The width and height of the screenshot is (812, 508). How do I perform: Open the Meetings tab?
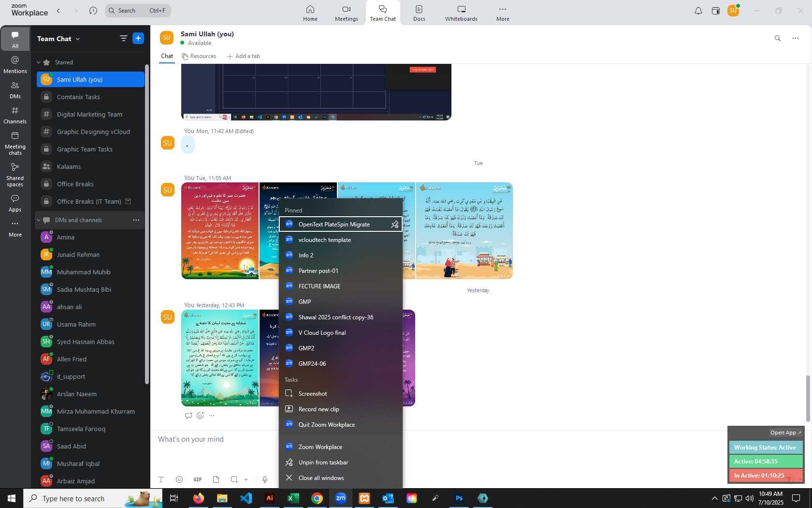click(347, 13)
